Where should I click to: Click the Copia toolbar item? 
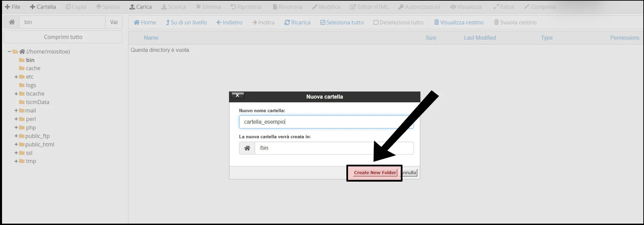(x=76, y=7)
